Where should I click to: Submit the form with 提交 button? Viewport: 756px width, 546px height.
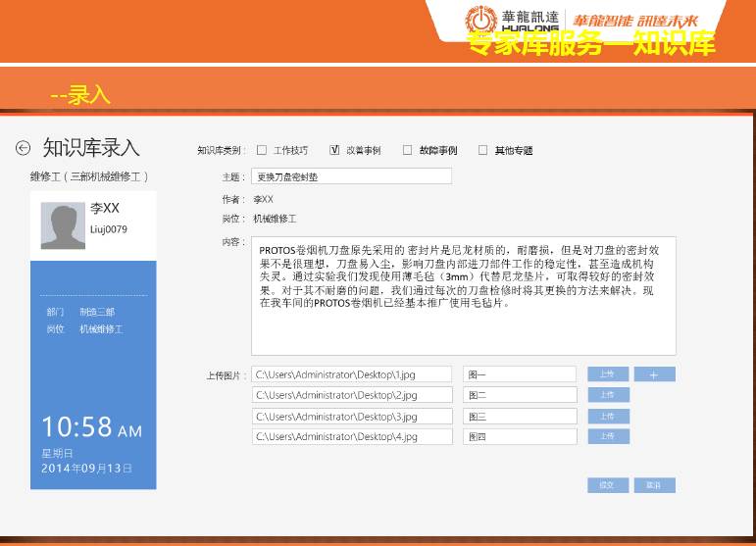[607, 485]
